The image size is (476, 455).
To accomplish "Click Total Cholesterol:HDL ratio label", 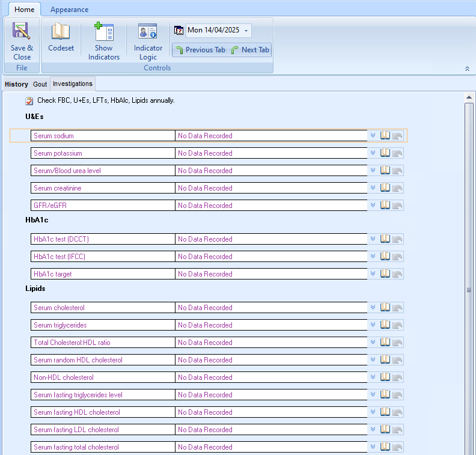I will [x=72, y=343].
